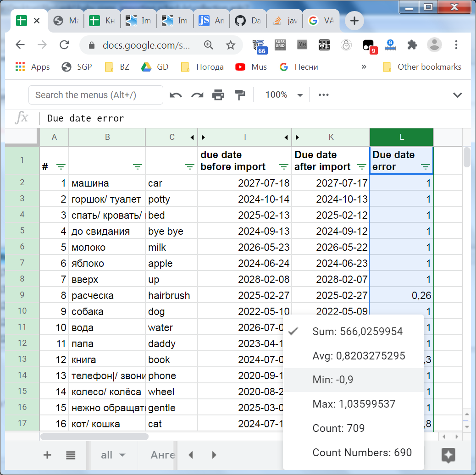Click the redo arrow in toolbar
The image size is (476, 475).
pyautogui.click(x=197, y=95)
